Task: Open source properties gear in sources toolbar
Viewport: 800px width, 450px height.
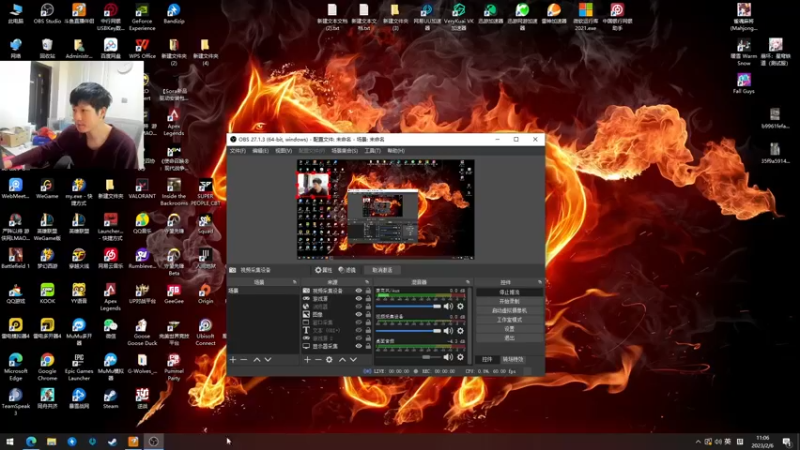Action: [x=329, y=360]
